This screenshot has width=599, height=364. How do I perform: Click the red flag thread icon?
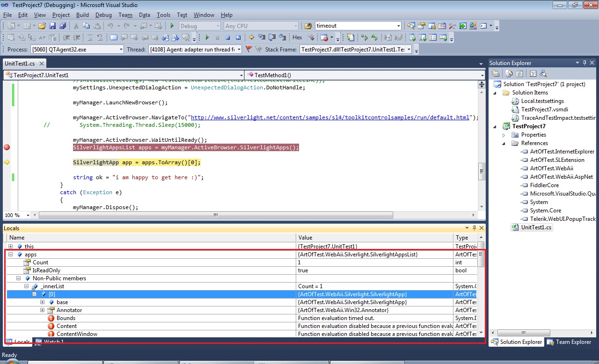248,49
